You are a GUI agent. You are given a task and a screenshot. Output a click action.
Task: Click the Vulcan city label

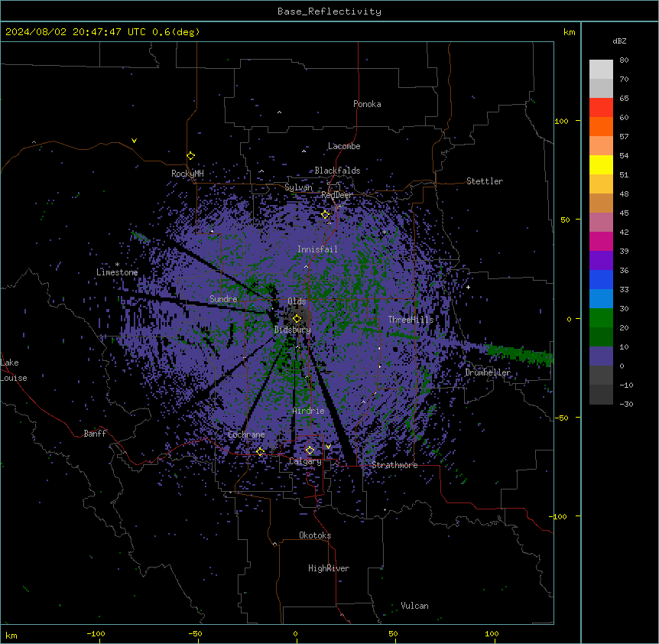415,606
